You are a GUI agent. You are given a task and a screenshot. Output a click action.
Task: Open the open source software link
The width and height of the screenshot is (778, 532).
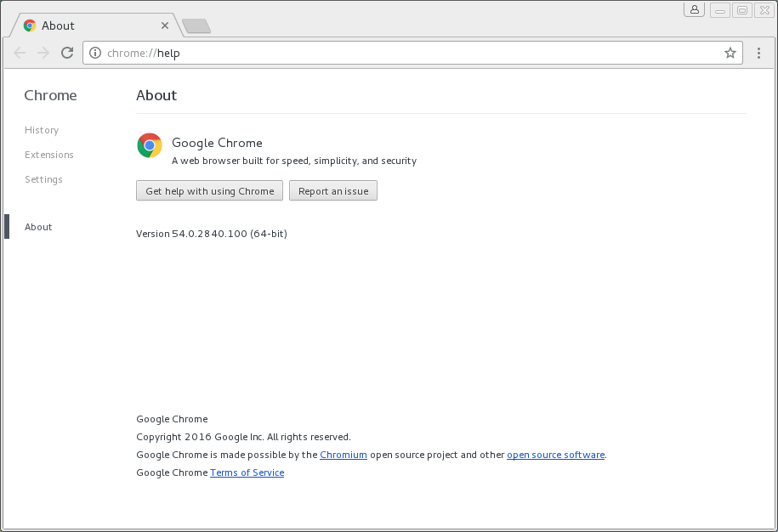tap(556, 455)
